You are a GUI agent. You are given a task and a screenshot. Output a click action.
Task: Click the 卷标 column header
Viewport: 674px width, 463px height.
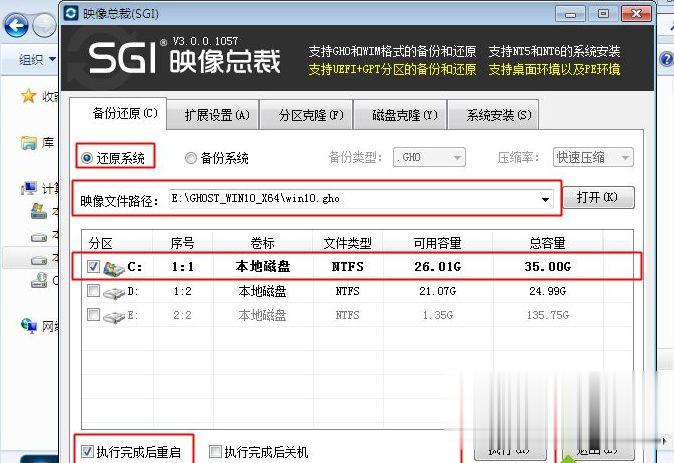point(263,243)
